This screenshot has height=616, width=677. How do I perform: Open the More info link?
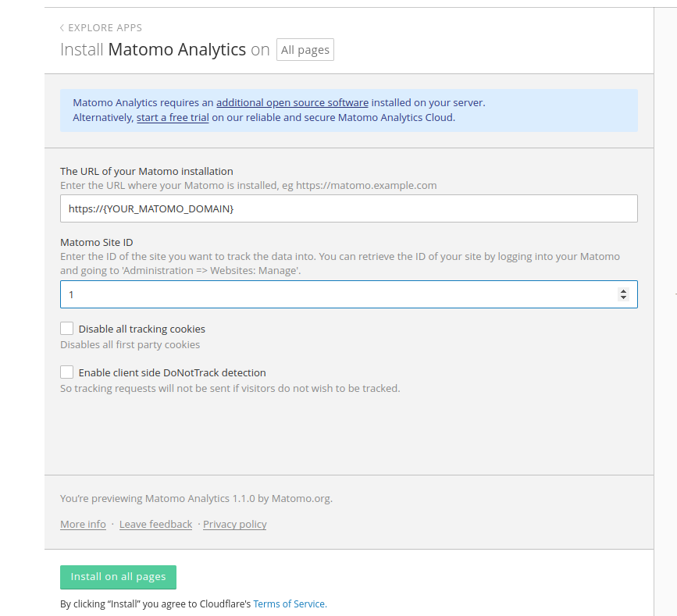click(83, 525)
